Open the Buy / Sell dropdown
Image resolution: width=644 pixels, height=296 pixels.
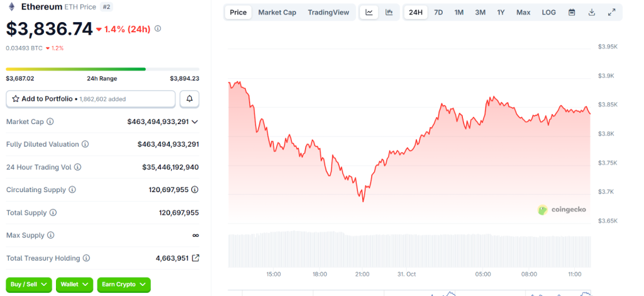29,285
